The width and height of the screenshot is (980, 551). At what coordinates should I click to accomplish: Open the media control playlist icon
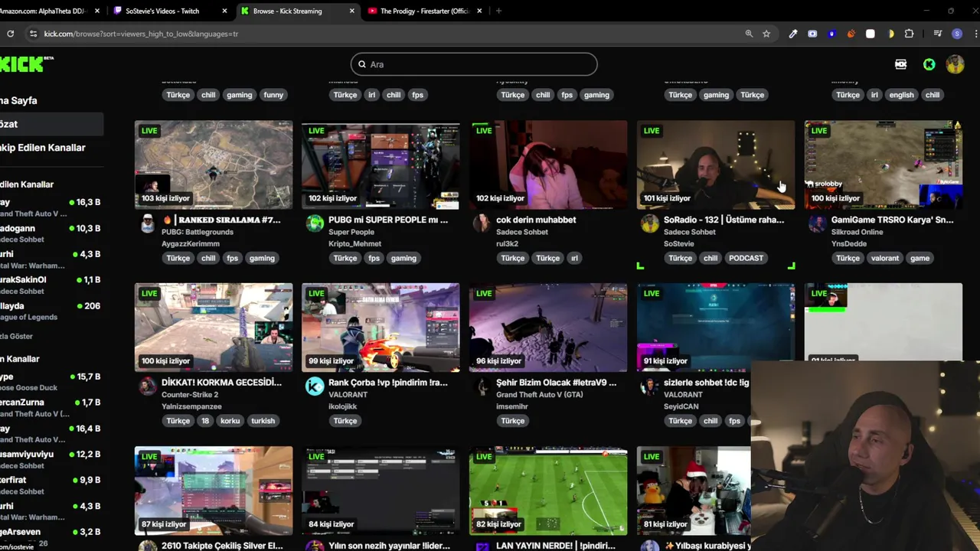click(938, 34)
